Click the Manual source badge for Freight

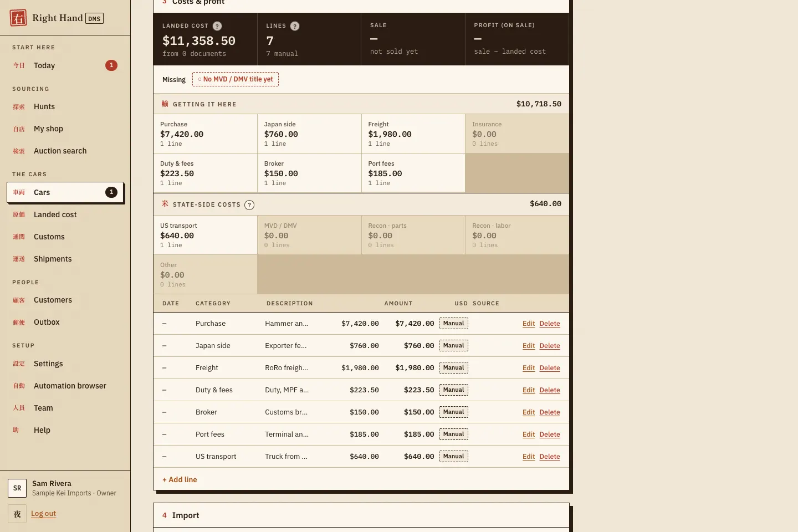[x=453, y=368]
